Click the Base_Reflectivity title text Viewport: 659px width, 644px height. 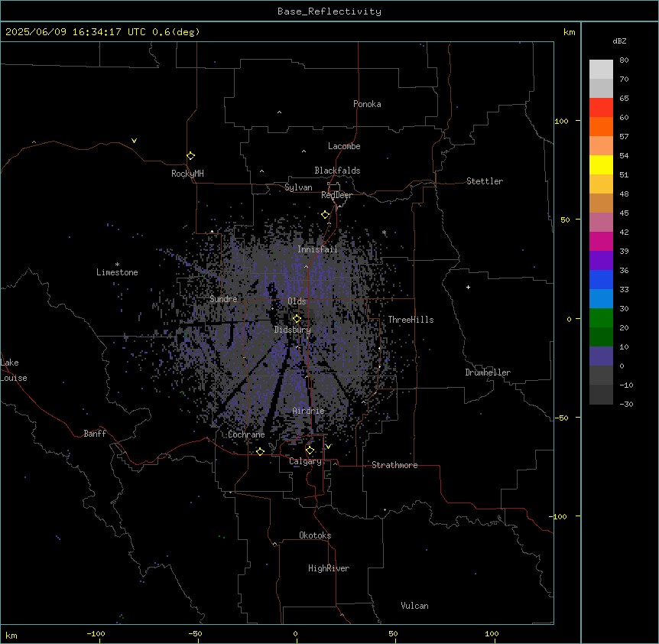[x=329, y=11]
